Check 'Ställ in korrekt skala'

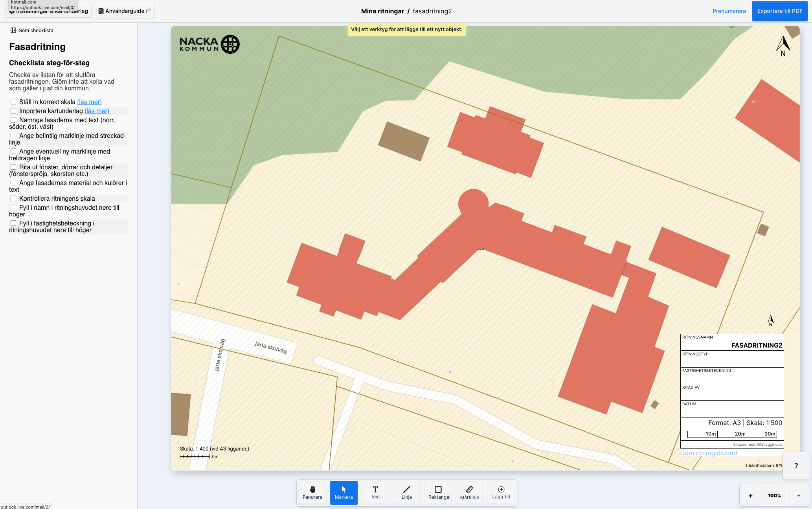coord(13,102)
